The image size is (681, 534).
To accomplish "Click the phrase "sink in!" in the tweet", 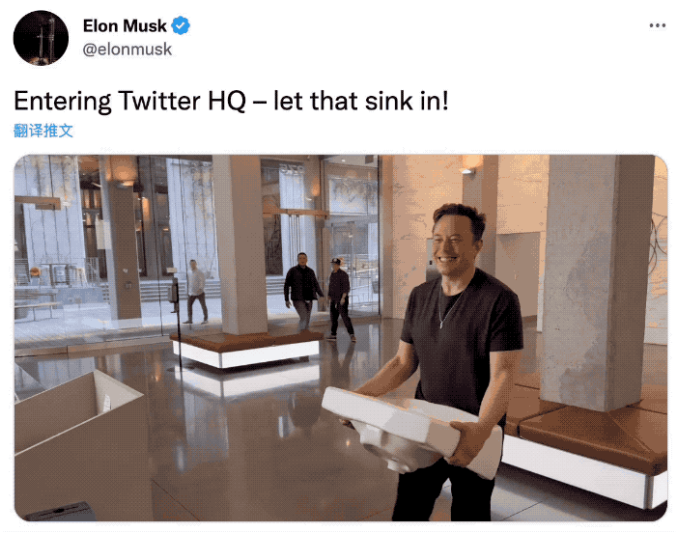I will tap(406, 101).
